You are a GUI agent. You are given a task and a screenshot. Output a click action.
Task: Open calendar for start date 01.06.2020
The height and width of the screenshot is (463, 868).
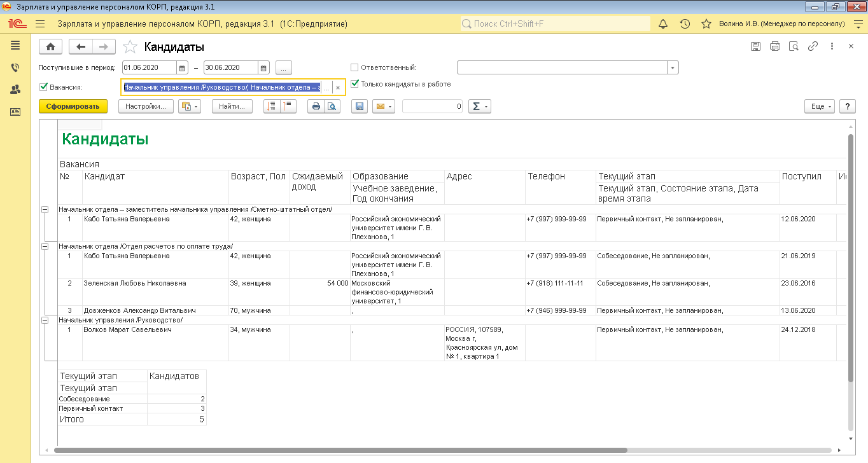point(181,67)
